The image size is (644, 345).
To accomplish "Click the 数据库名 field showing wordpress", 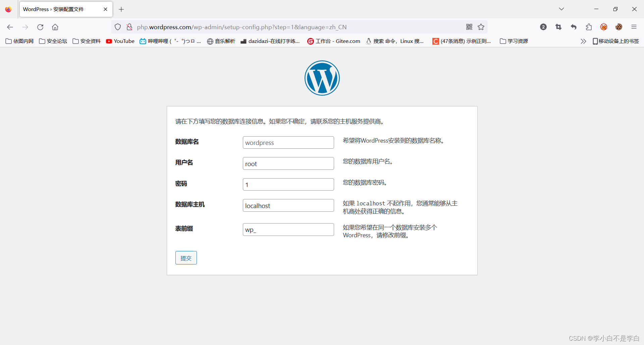I will coord(288,142).
